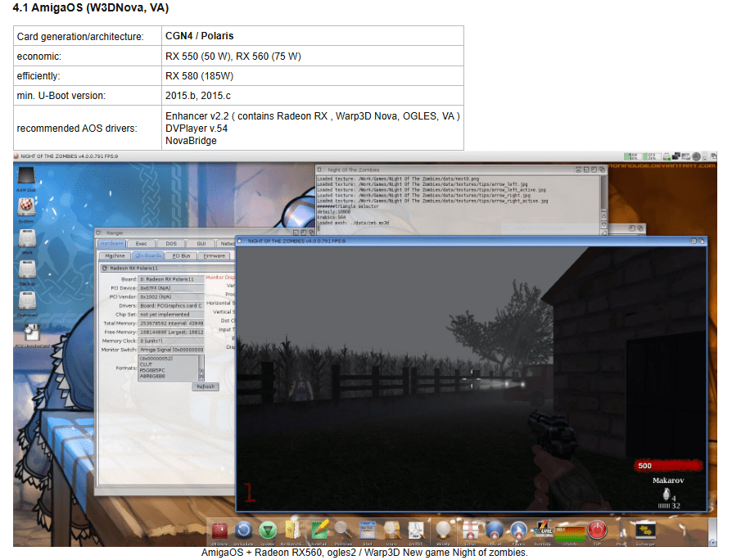Open the System drive icon

[x=26, y=210]
